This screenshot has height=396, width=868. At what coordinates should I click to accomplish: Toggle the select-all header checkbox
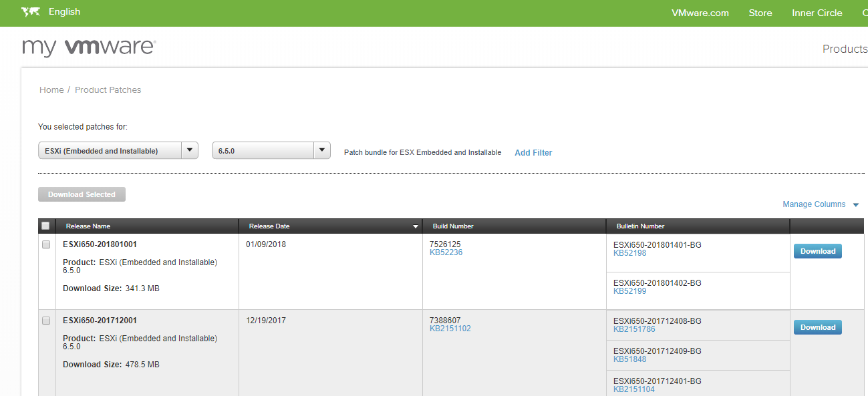(45, 226)
